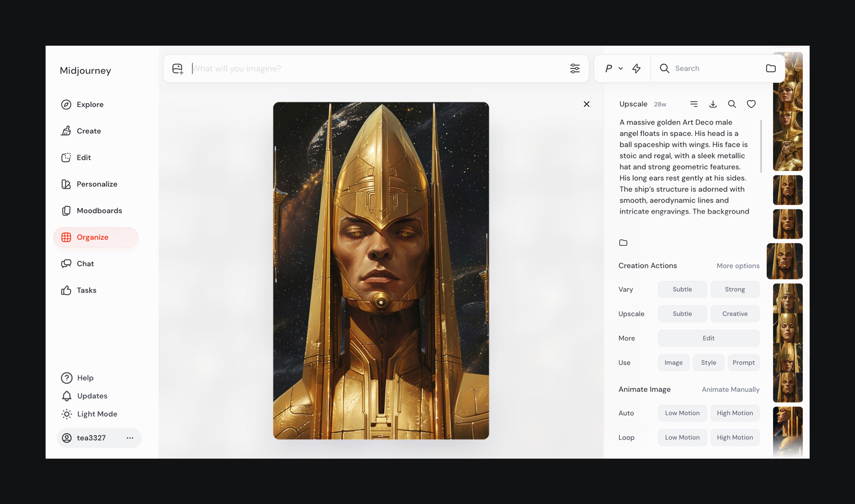This screenshot has height=504, width=855.
Task: Toggle personalization P button
Action: [608, 69]
